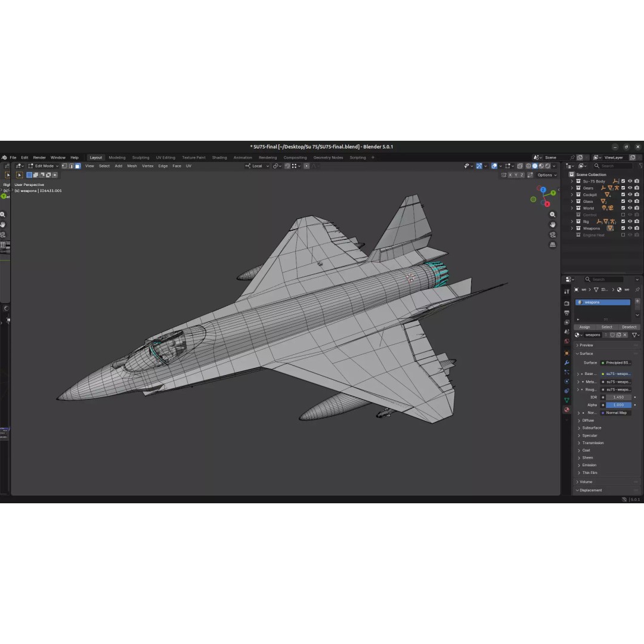Enable the Engine Heat collection checkbox

[623, 235]
